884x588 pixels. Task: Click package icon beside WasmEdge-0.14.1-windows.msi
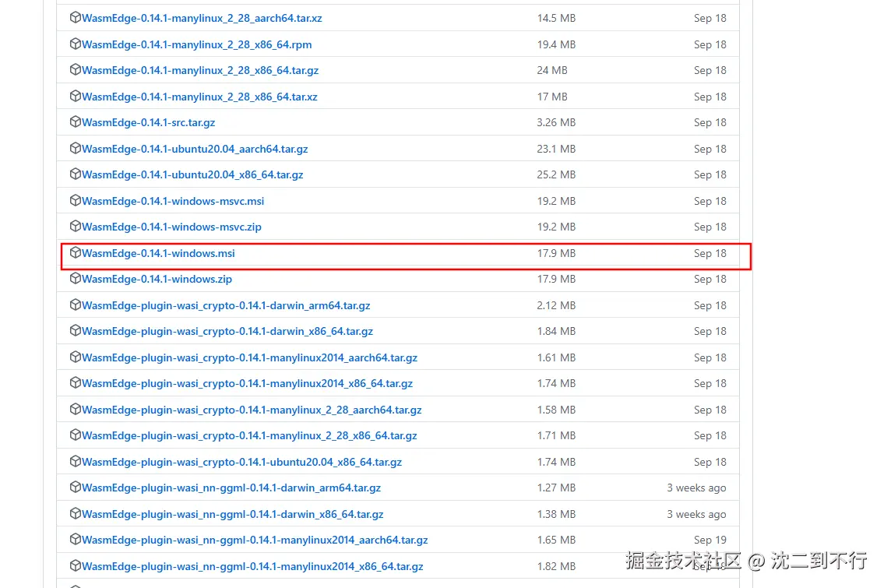pyautogui.click(x=75, y=252)
